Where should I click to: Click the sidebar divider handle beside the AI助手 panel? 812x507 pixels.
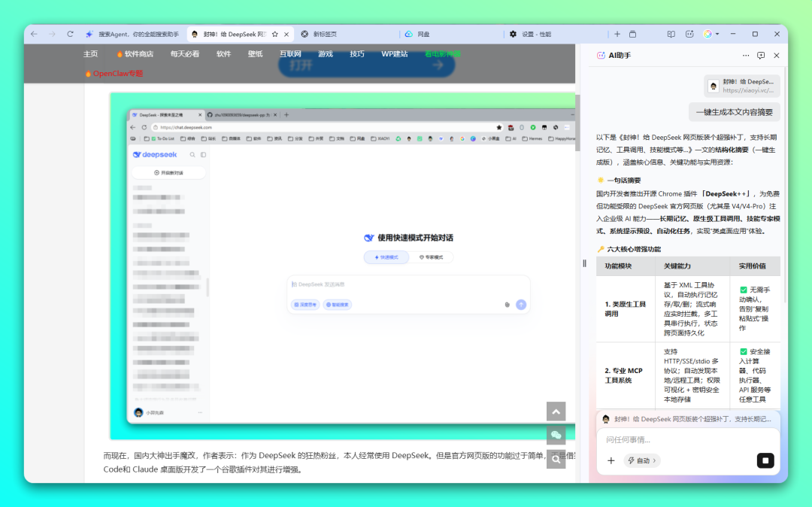(x=584, y=263)
